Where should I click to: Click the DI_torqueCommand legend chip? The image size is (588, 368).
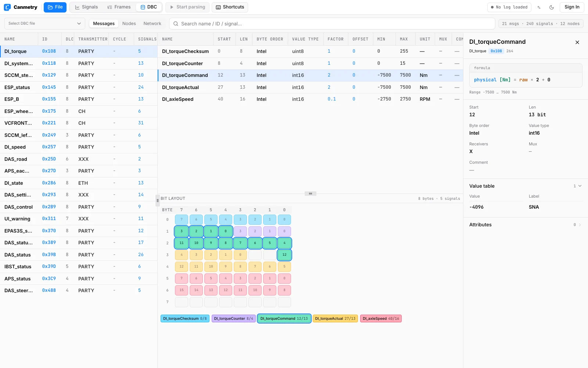click(x=284, y=319)
